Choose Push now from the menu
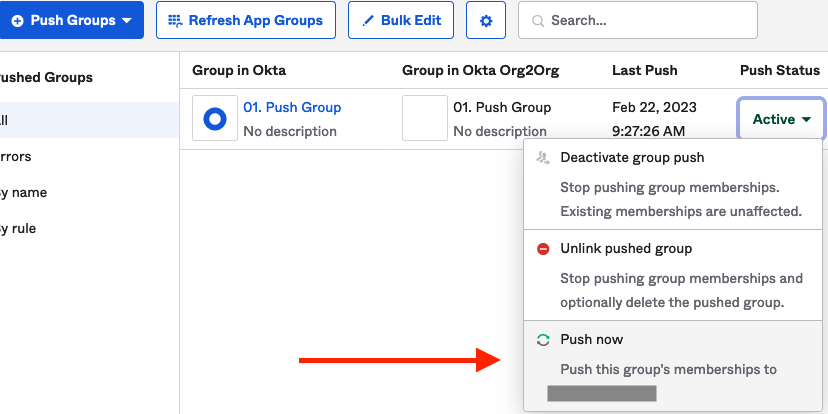Viewport: 828px width, 414px height. pyautogui.click(x=674, y=366)
